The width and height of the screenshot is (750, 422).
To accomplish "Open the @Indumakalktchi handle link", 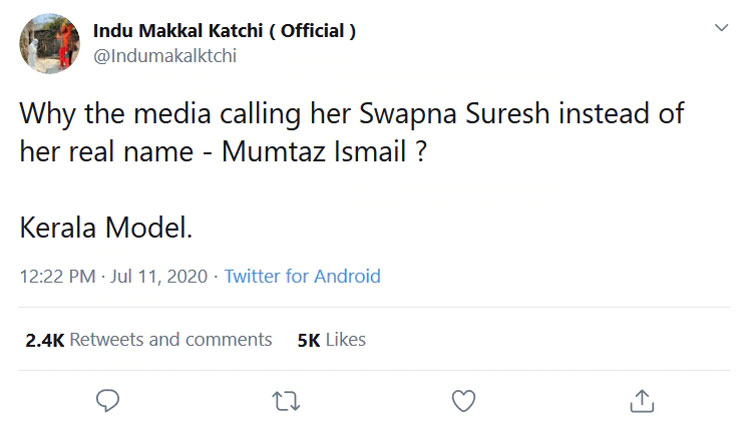I will pos(165,56).
